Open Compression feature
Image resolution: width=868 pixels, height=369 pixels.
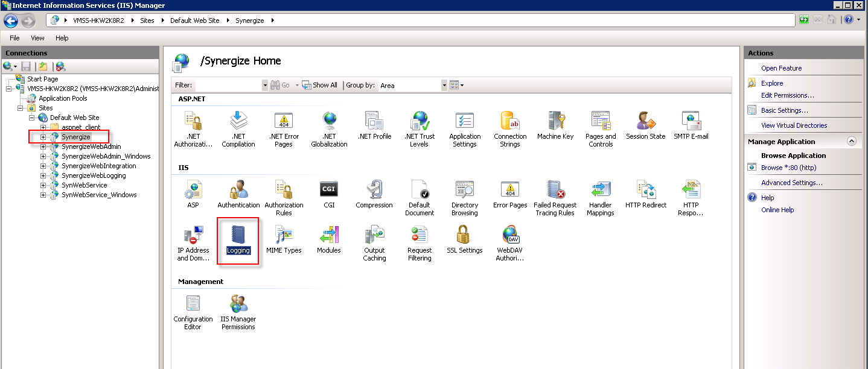tap(374, 194)
